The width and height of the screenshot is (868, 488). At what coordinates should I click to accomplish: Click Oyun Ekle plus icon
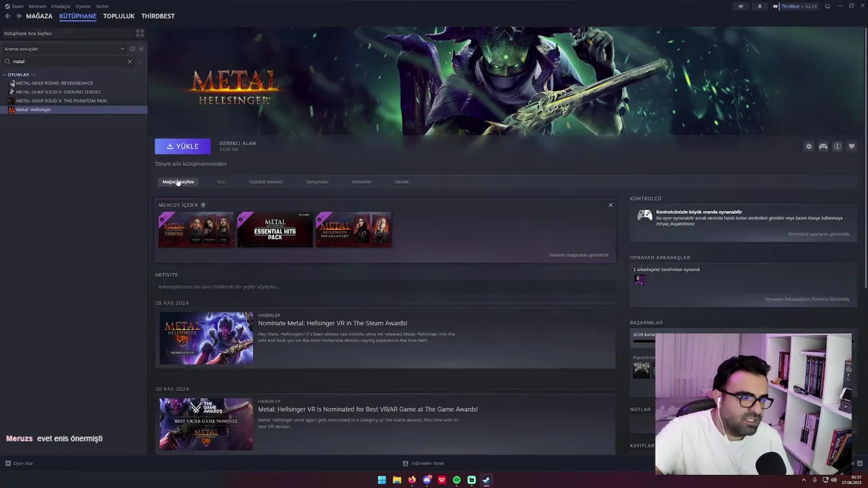pos(8,464)
